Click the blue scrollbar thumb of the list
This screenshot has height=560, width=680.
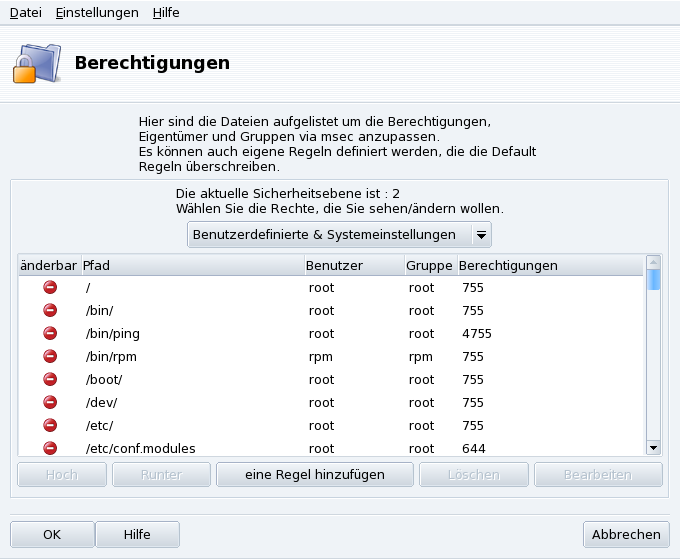(x=654, y=280)
